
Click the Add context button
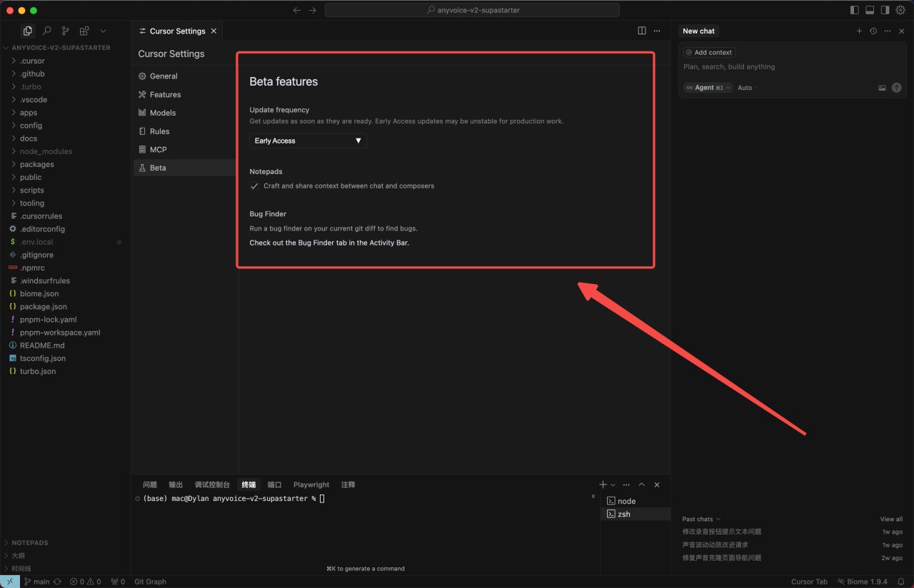coord(709,52)
